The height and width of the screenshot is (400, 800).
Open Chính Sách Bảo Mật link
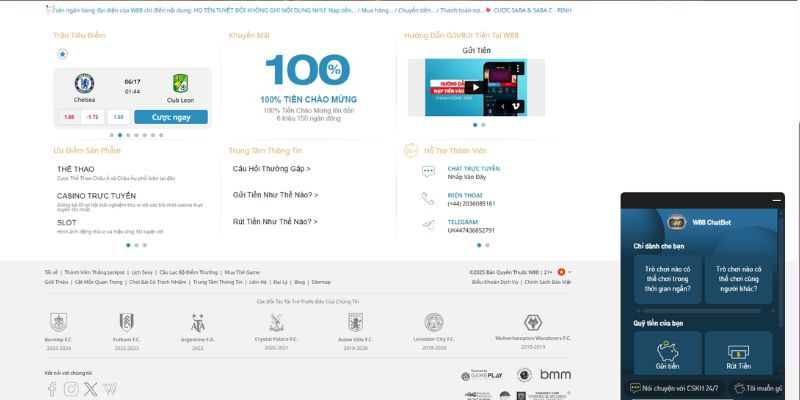[548, 282]
